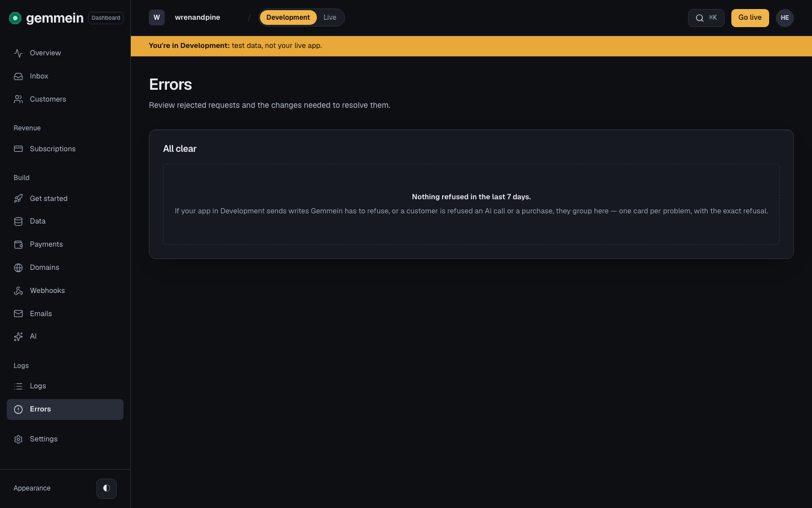Open AI page label
Screen dimensions: 812x508
33,336
